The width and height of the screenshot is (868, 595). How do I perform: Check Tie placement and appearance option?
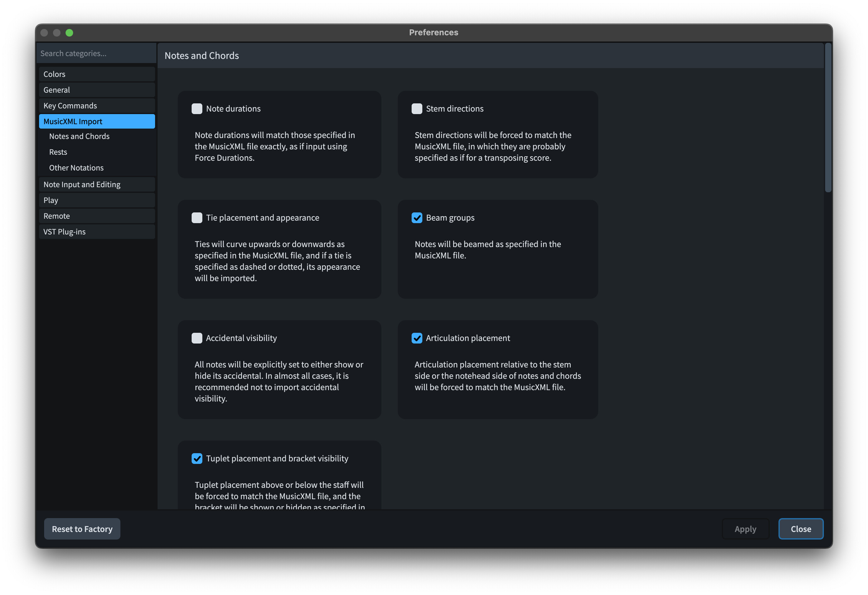(x=197, y=218)
